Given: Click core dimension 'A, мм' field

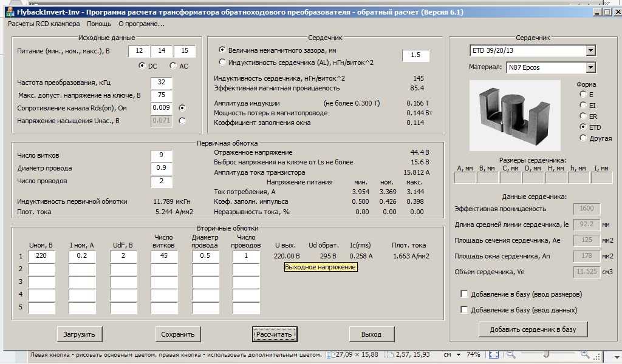Looking at the screenshot, I should 465,177.
